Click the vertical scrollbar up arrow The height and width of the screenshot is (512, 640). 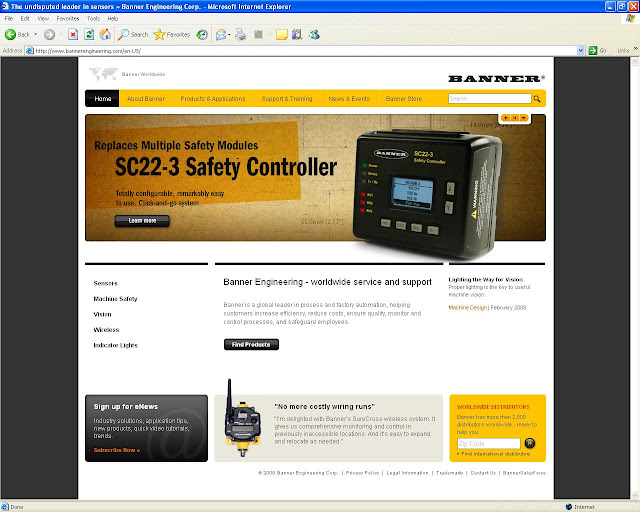tap(635, 61)
